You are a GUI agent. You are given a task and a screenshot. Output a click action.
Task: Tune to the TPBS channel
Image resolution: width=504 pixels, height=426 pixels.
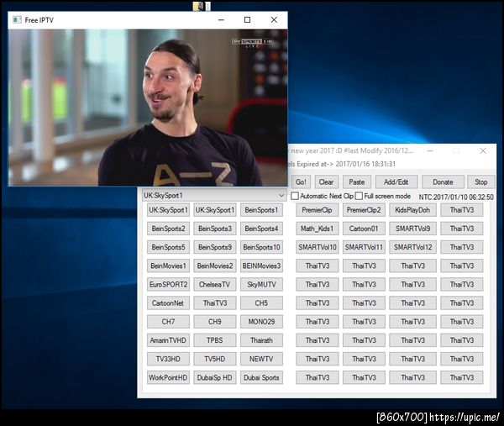pyautogui.click(x=215, y=340)
